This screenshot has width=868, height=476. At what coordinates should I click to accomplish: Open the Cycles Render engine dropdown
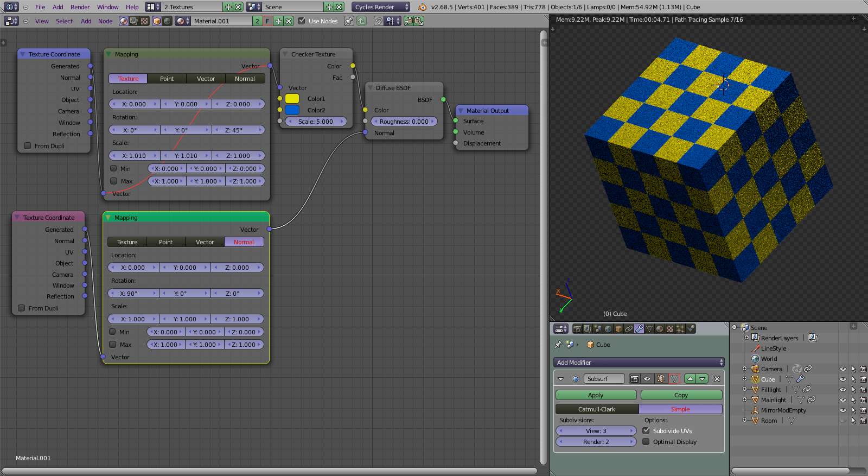(x=381, y=7)
